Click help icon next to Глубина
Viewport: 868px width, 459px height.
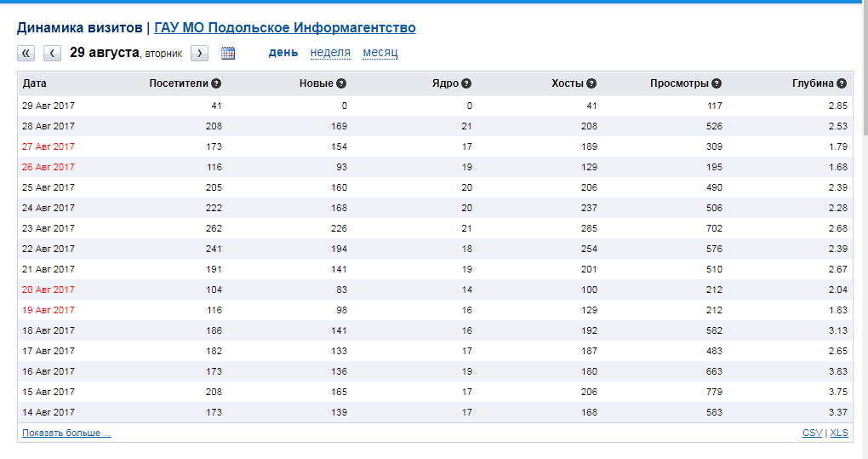point(842,83)
